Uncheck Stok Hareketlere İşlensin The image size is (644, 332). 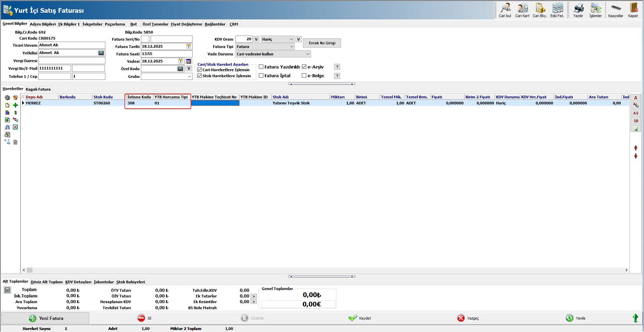(x=200, y=76)
